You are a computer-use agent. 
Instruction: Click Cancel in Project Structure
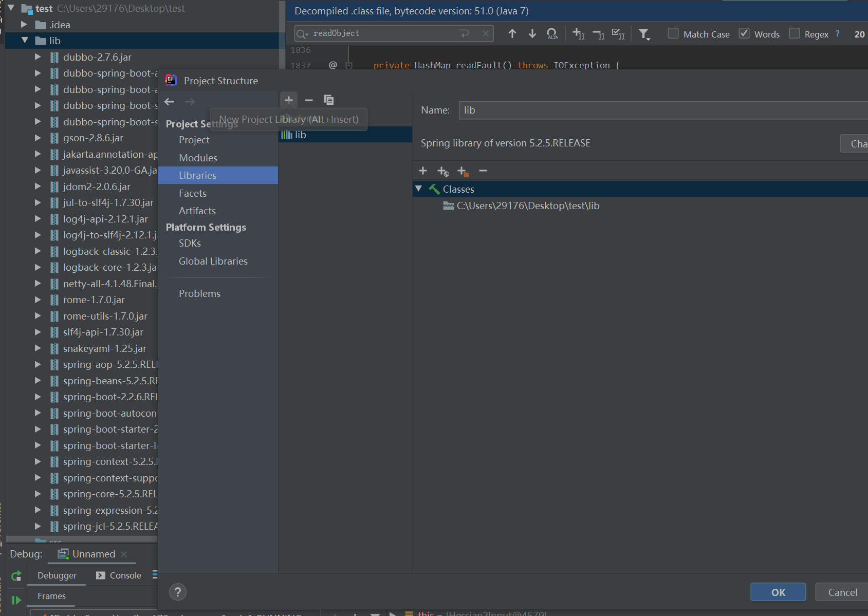click(843, 592)
